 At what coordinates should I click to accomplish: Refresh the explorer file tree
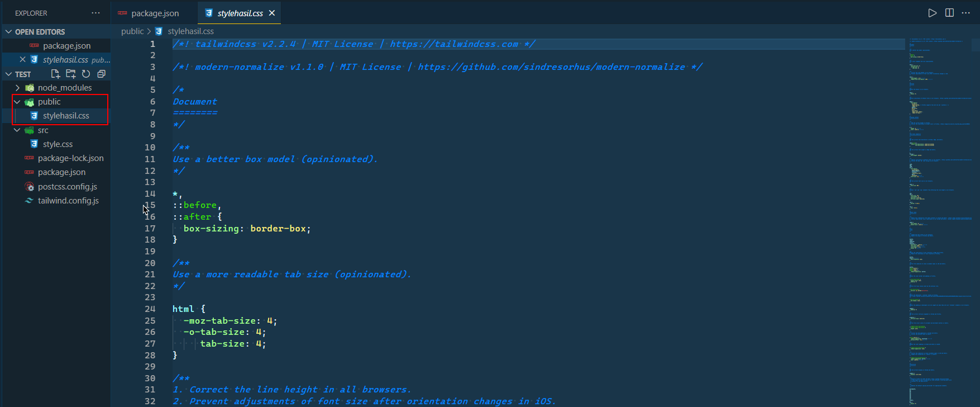(86, 74)
